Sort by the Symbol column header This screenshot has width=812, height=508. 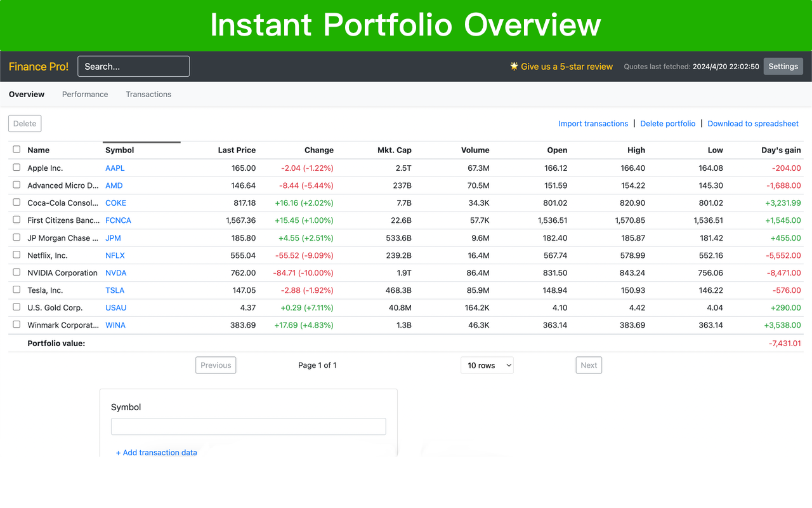click(x=120, y=150)
